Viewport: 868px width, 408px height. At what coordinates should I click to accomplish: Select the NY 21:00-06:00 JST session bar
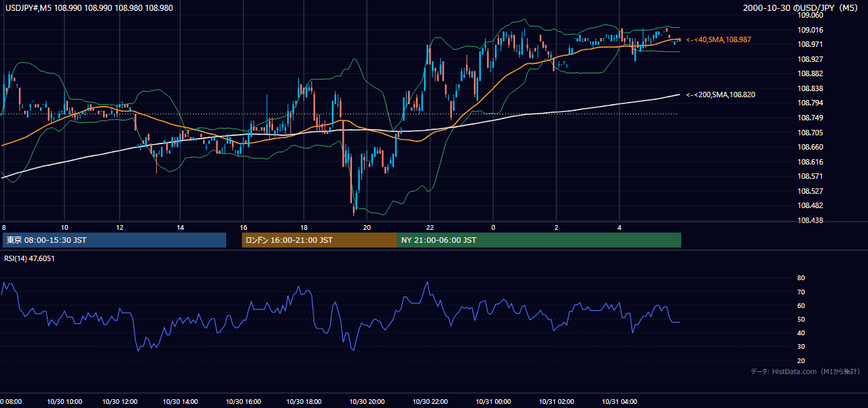[x=539, y=240]
